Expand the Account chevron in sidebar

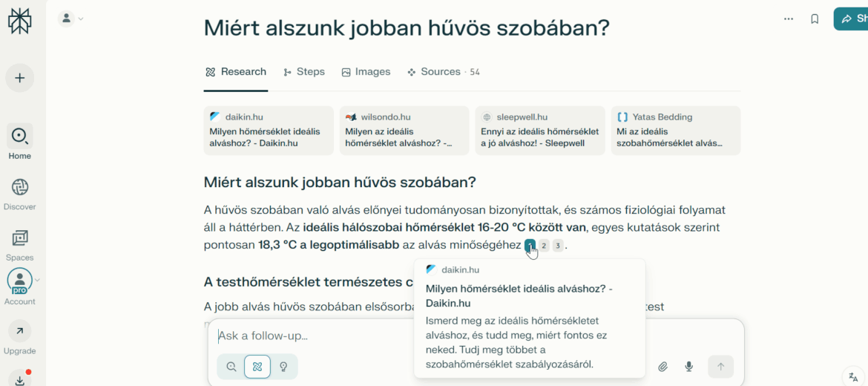37,281
